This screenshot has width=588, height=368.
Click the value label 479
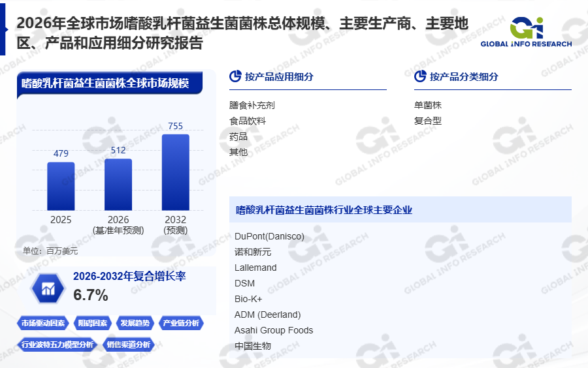tap(61, 153)
